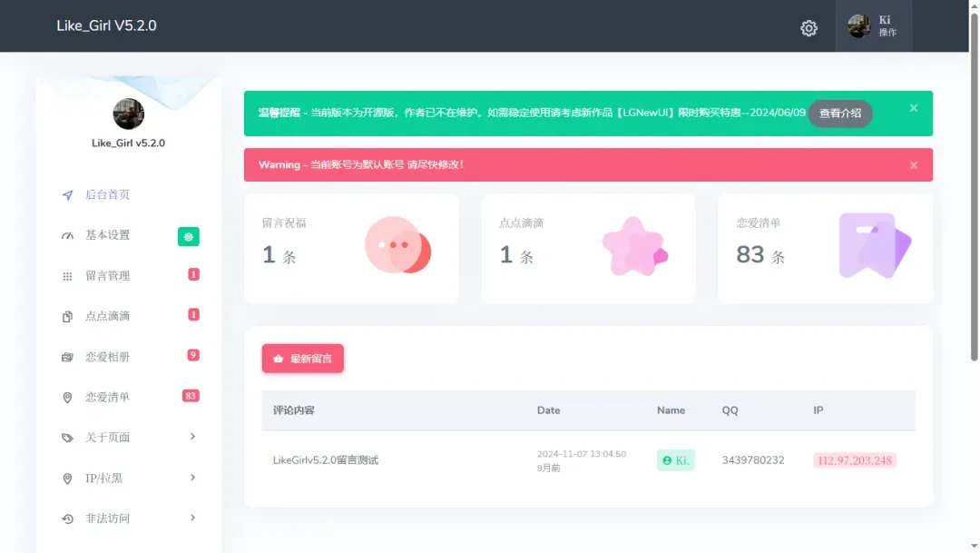This screenshot has height=553, width=980.
Task: Click the IP column header
Action: [818, 410]
